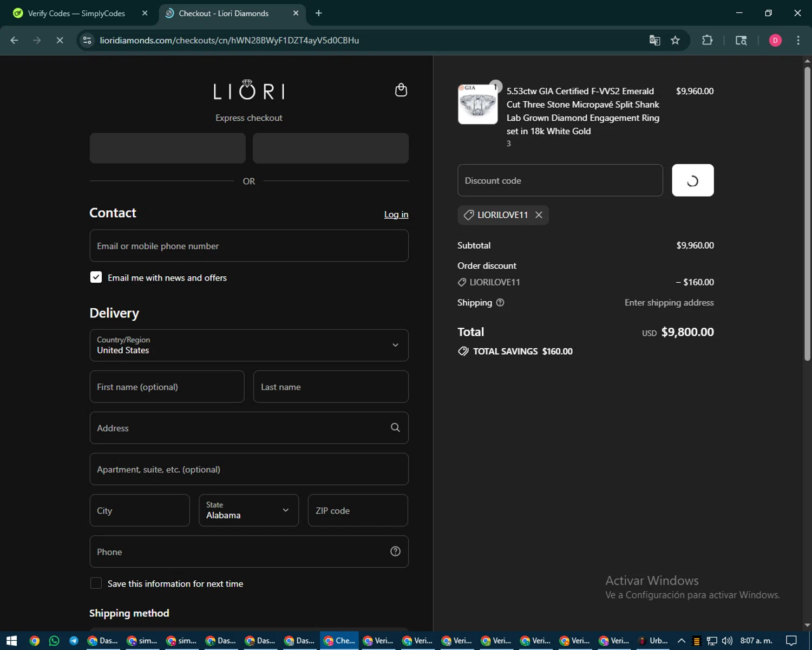Close the Checkout Liori Diamonds tab
Image resolution: width=812 pixels, height=650 pixels.
coord(296,13)
